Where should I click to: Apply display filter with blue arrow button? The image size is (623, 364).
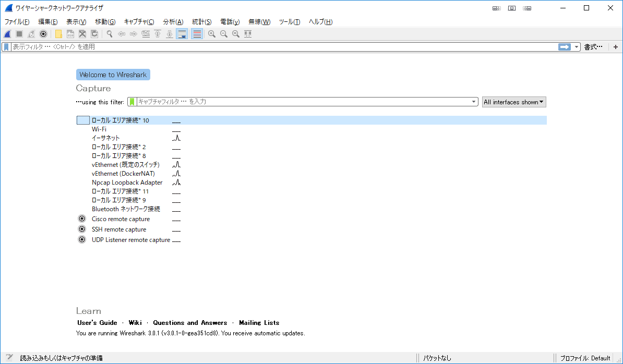565,47
